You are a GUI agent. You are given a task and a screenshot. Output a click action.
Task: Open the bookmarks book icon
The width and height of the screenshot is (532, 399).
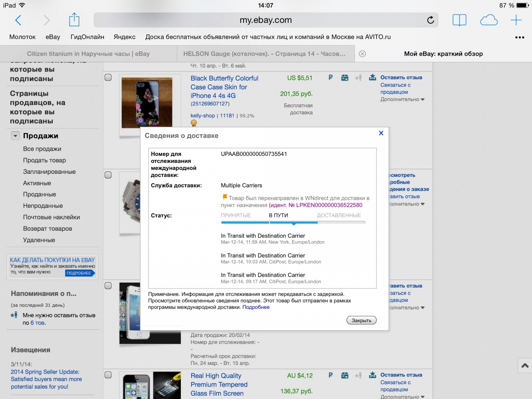point(459,20)
